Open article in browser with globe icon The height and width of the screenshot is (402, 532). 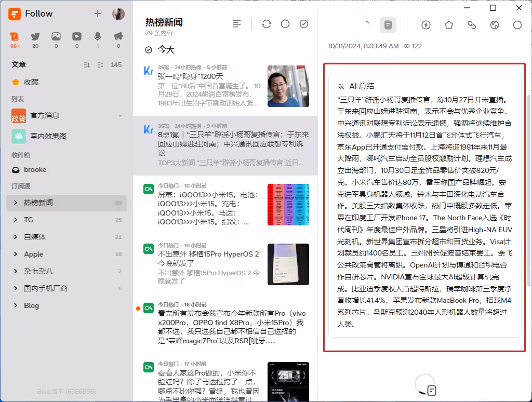(495, 24)
